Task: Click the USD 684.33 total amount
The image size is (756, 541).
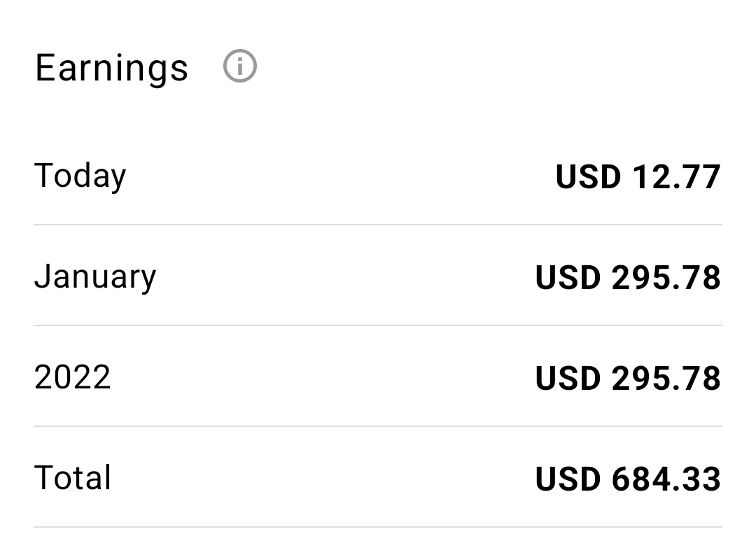Action: coord(628,479)
